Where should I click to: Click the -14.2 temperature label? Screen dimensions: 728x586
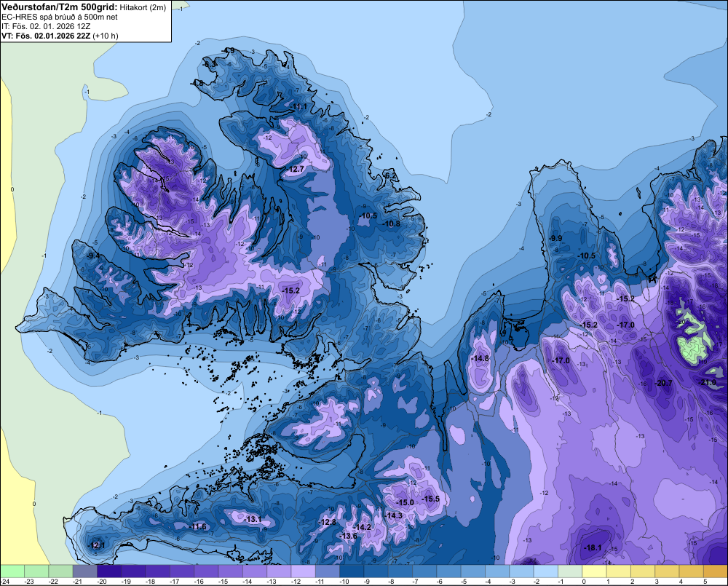tap(363, 527)
